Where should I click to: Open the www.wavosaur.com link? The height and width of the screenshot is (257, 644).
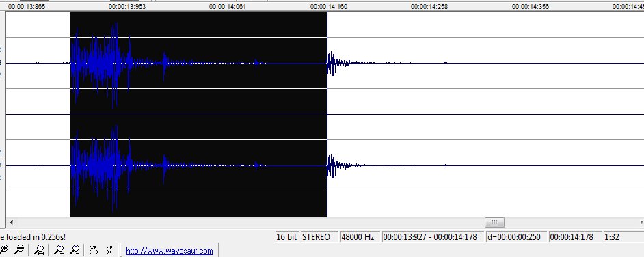click(x=170, y=251)
